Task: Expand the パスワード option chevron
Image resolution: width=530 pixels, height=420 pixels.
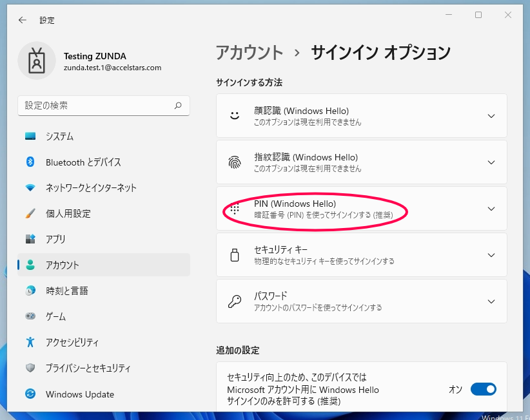Action: pos(491,301)
